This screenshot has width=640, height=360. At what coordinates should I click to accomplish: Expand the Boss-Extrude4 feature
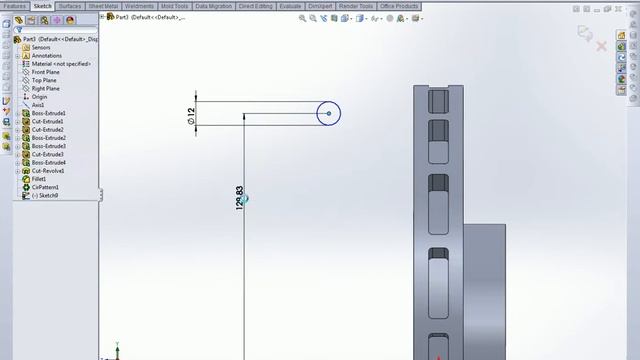pos(18,163)
